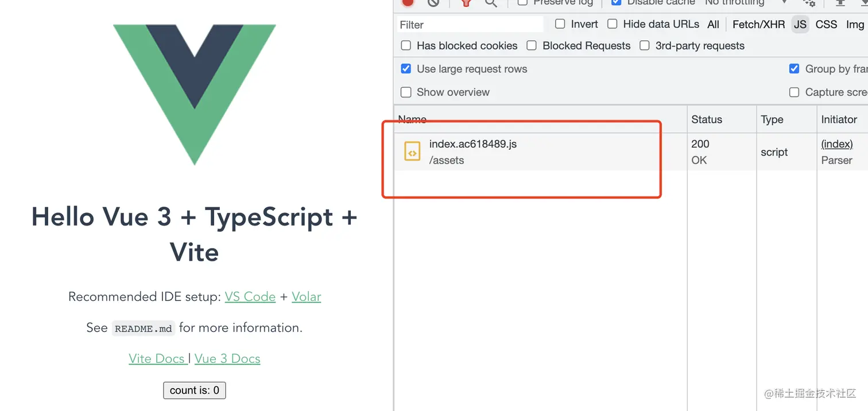
Task: Click inside the Filter text field
Action: tap(470, 25)
